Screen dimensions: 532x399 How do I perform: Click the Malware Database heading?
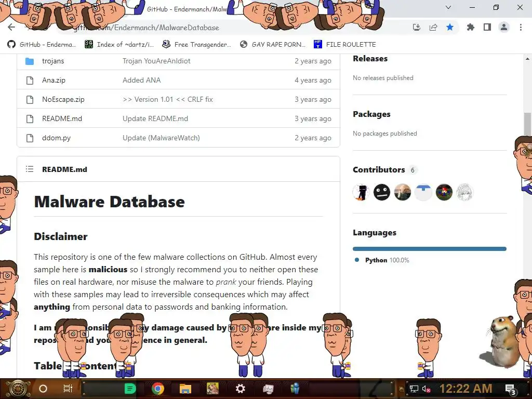(109, 202)
